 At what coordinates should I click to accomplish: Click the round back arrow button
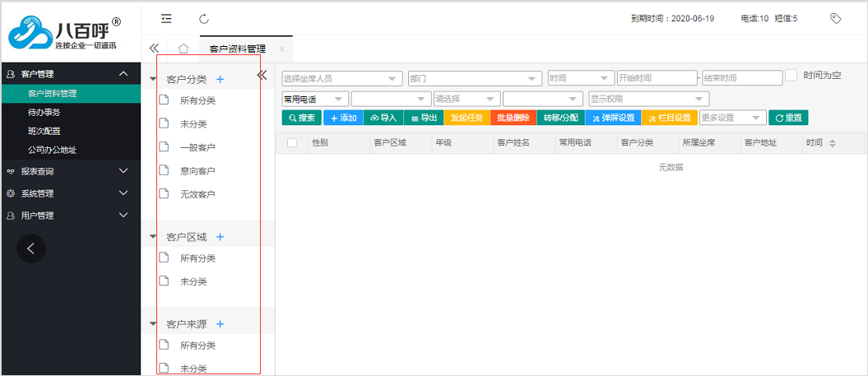(x=31, y=248)
